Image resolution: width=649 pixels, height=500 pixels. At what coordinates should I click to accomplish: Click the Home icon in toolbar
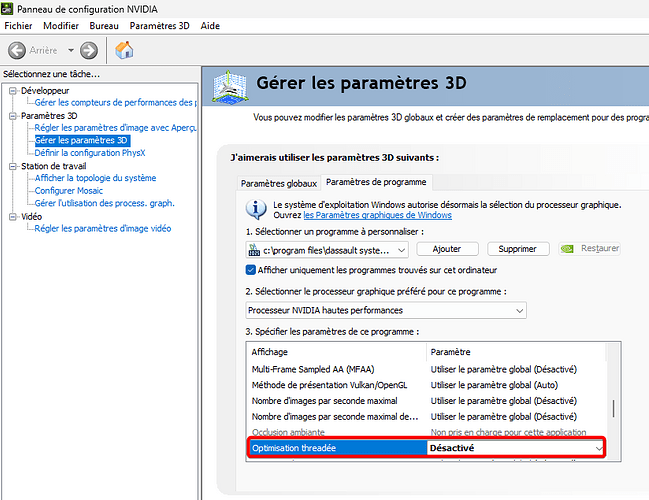click(x=125, y=50)
